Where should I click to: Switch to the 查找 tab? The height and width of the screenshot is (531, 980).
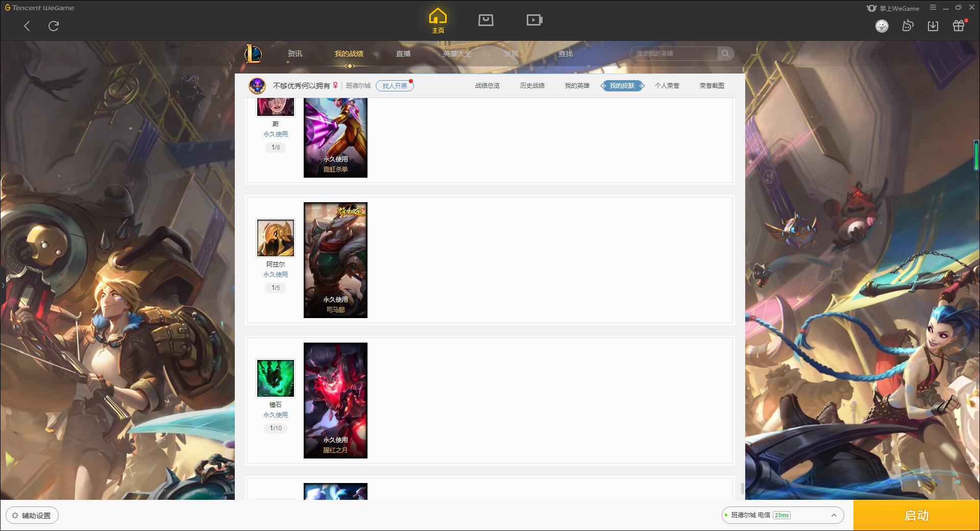(566, 54)
